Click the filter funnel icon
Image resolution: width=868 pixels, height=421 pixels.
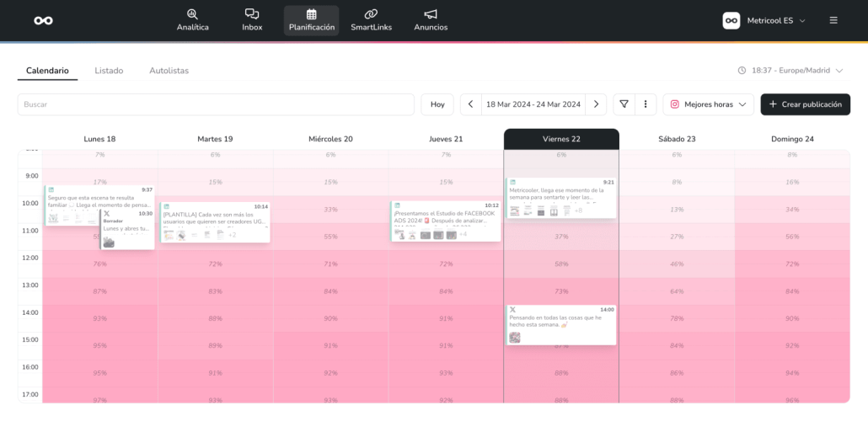pos(624,104)
